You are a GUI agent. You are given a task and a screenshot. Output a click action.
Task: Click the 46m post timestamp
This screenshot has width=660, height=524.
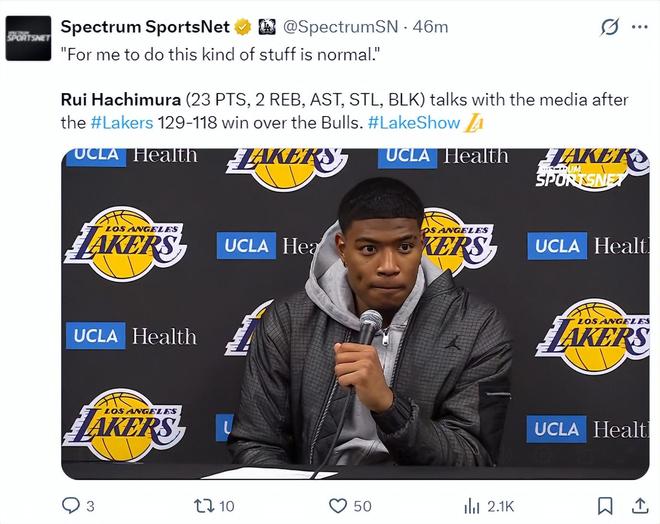pos(430,27)
